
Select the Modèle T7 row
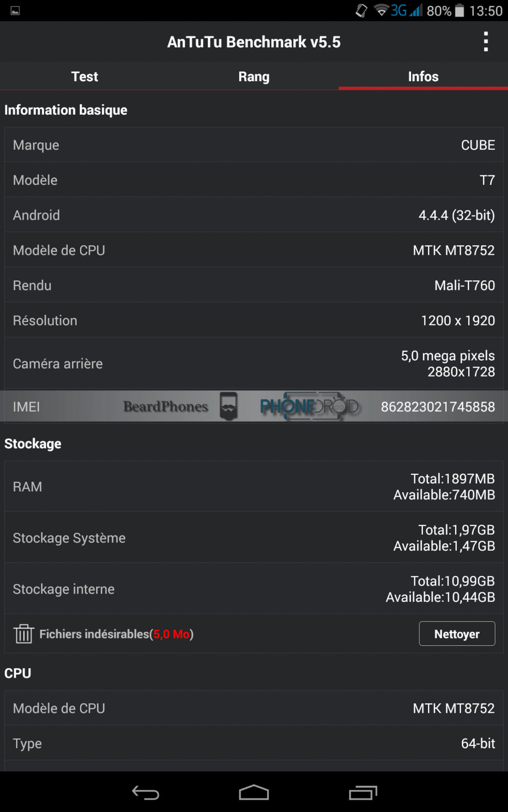point(254,180)
